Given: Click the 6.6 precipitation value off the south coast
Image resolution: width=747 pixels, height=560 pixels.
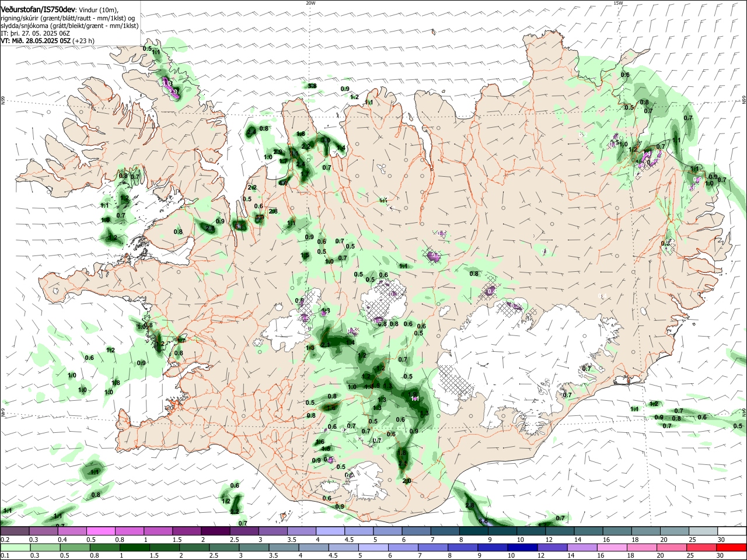Looking at the screenshot, I should pos(483,521).
